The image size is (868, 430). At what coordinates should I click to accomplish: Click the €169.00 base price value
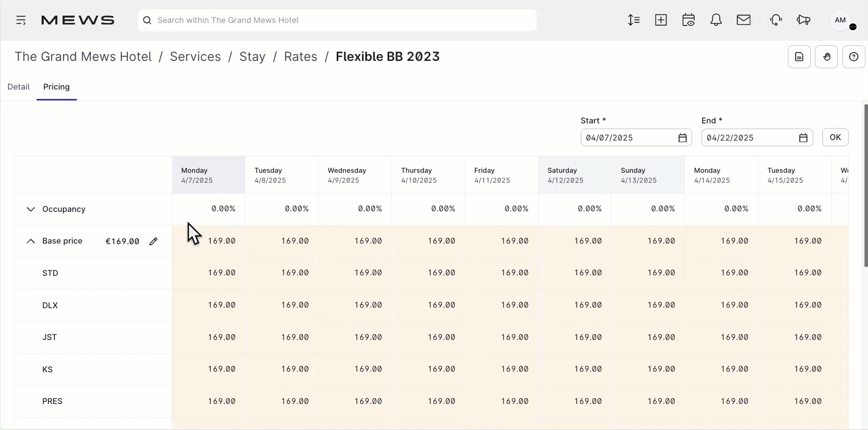click(x=122, y=242)
